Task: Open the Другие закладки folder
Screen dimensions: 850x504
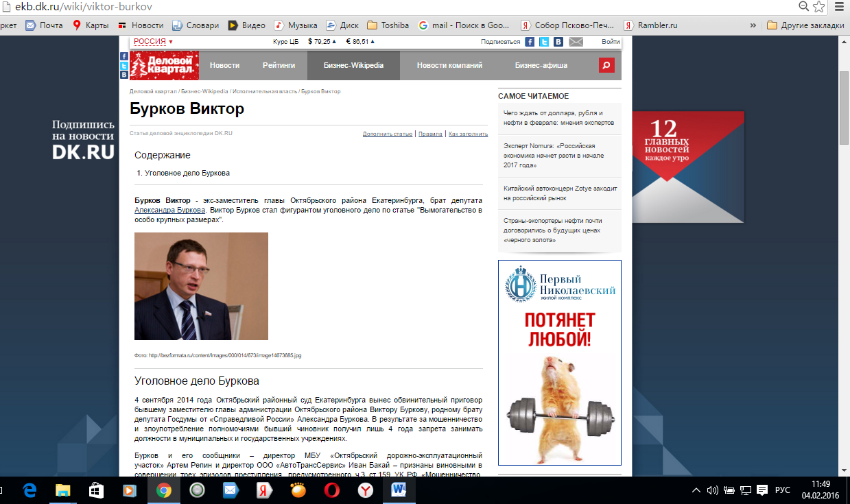Action: [x=805, y=25]
